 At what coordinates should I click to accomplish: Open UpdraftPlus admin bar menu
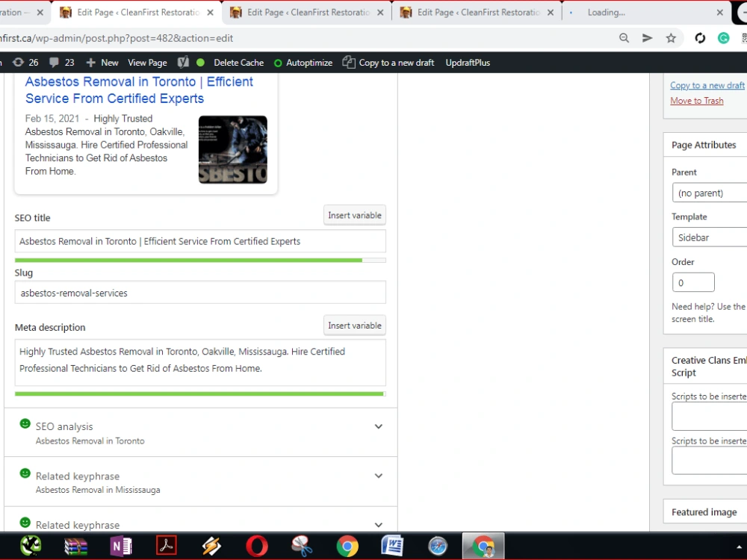click(468, 63)
